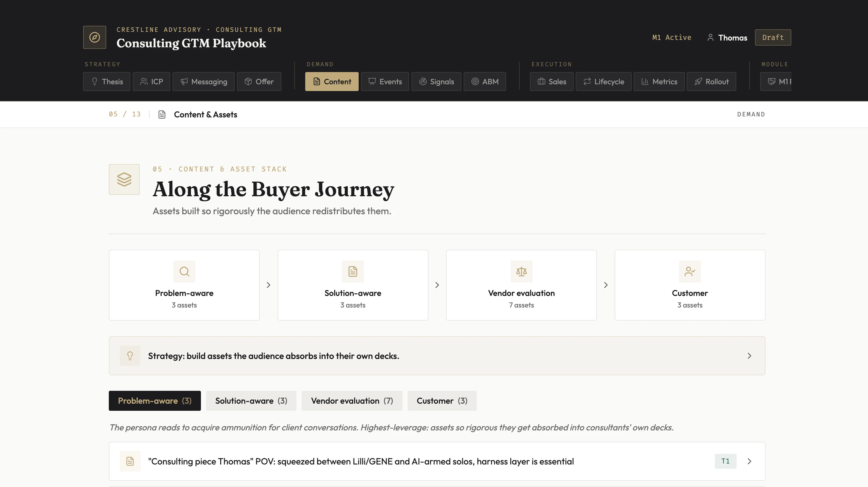This screenshot has width=868, height=487.
Task: Select the Problem-aware stage card
Action: (184, 285)
